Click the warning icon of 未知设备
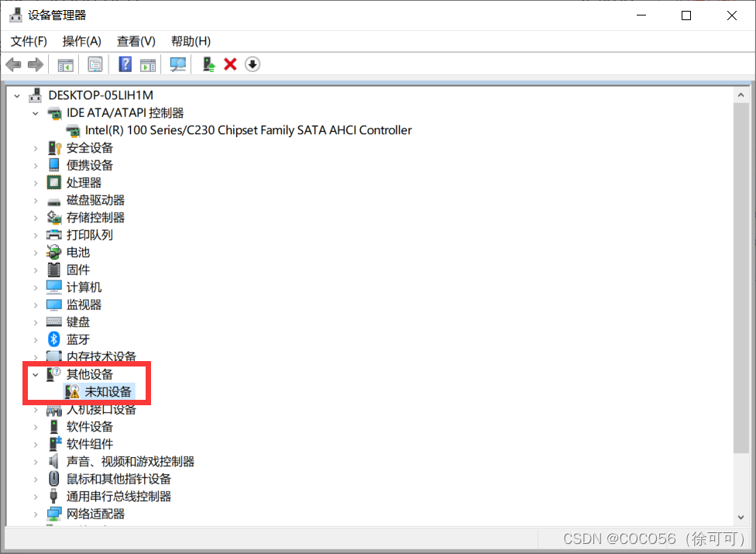The height and width of the screenshot is (554, 756). [x=72, y=391]
